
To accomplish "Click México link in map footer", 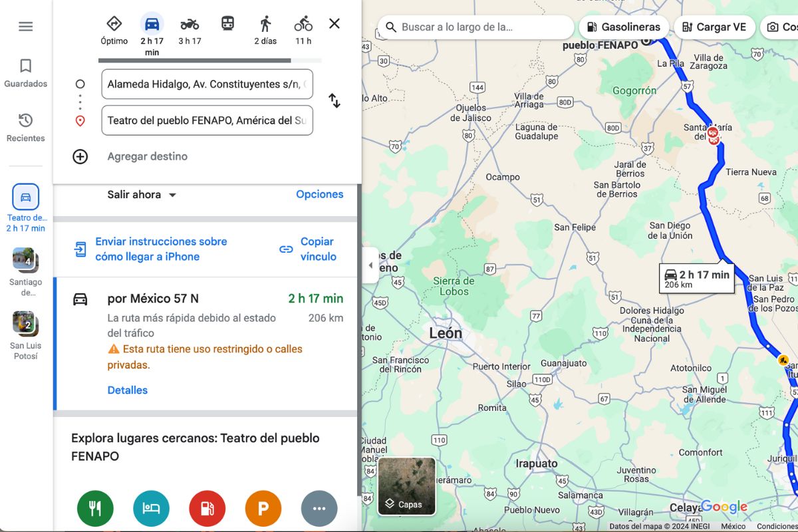I will (x=733, y=526).
